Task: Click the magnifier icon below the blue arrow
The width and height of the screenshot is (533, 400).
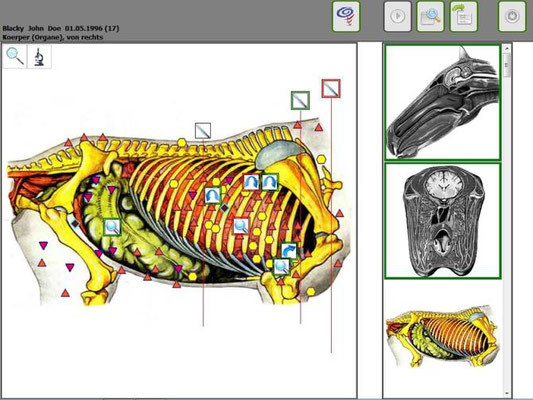Action: pos(282,266)
